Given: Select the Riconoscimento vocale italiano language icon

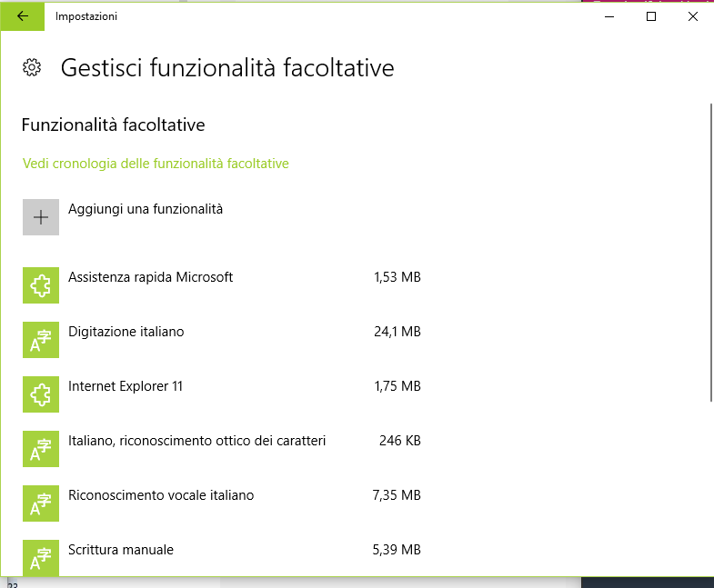Looking at the screenshot, I should pos(41,503).
